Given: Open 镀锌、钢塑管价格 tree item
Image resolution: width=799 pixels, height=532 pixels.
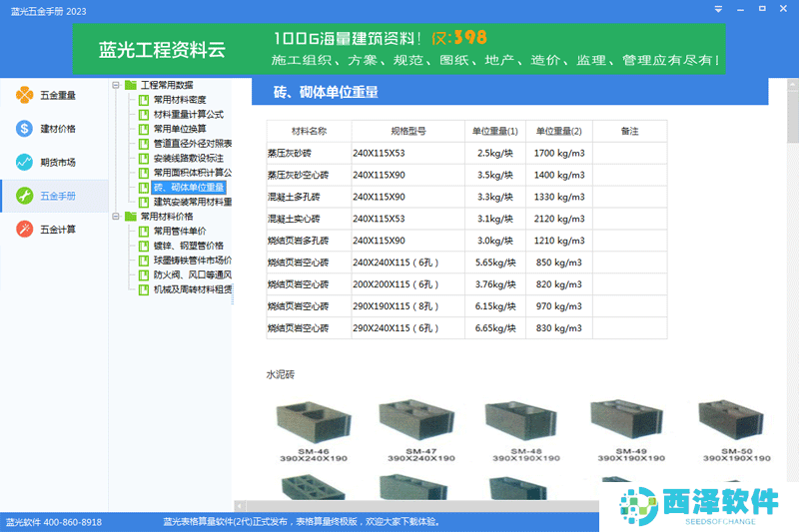Looking at the screenshot, I should [x=189, y=246].
